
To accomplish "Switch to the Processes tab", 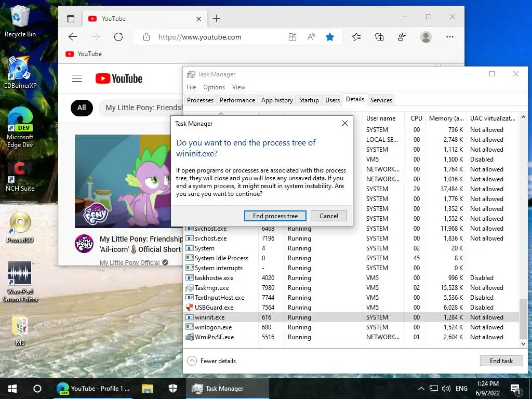I will tap(200, 100).
